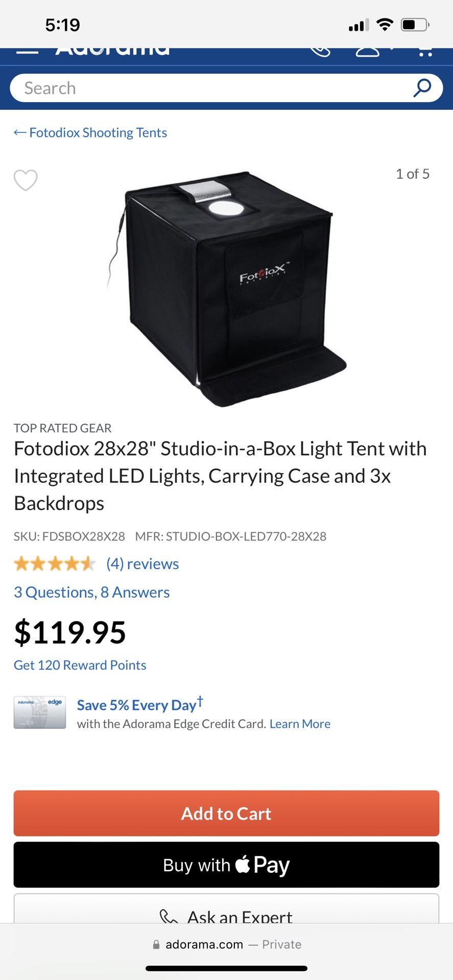Open the hamburger navigation menu
The image size is (453, 980).
coord(28,51)
